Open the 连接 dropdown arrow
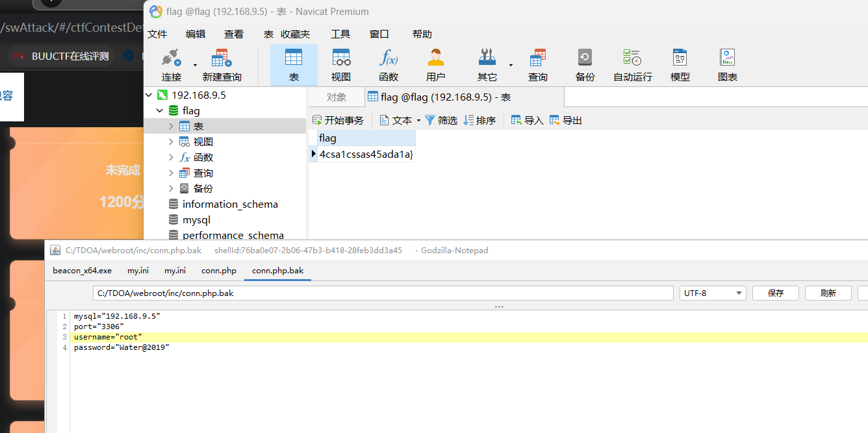This screenshot has width=868, height=433. [195, 65]
